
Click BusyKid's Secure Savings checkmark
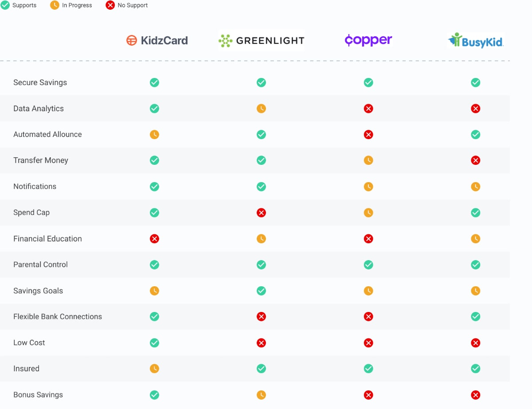(x=476, y=82)
